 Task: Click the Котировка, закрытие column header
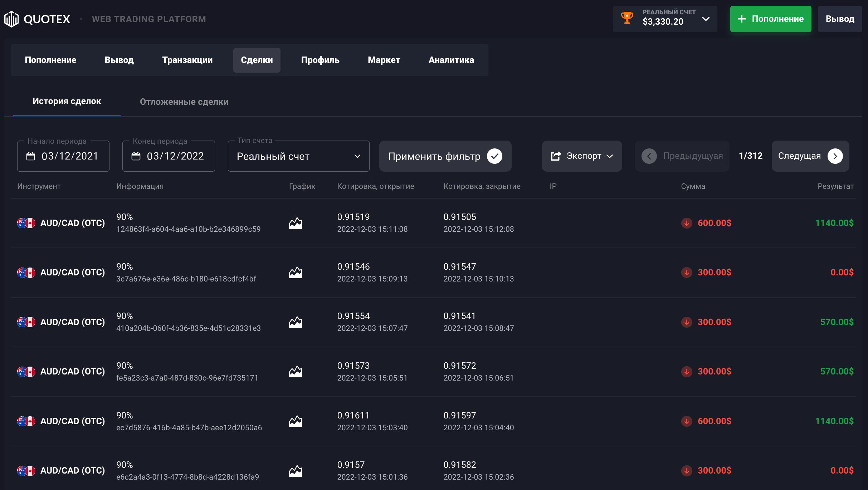[x=482, y=186]
